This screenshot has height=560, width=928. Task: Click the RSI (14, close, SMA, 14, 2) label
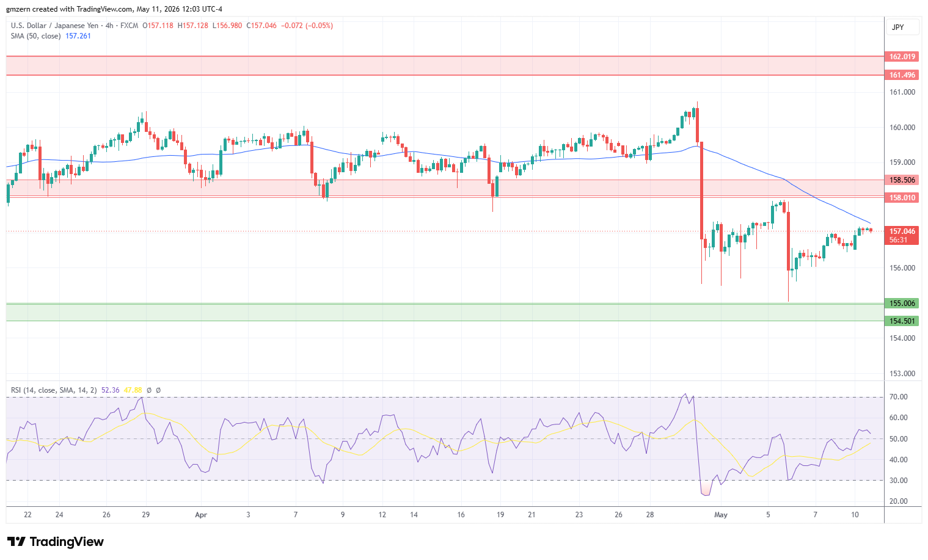point(54,390)
